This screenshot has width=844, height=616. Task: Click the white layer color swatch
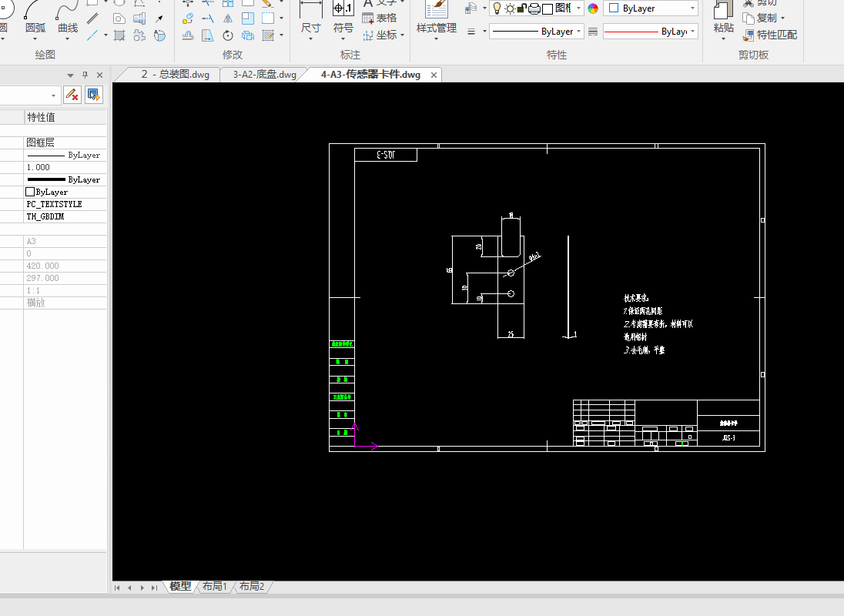pyautogui.click(x=548, y=8)
